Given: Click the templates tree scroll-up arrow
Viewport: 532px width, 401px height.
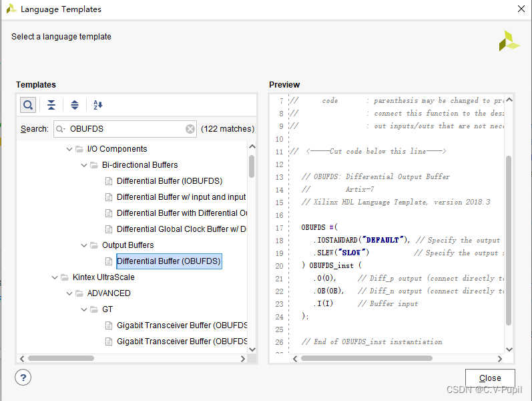Looking at the screenshot, I should [252, 146].
